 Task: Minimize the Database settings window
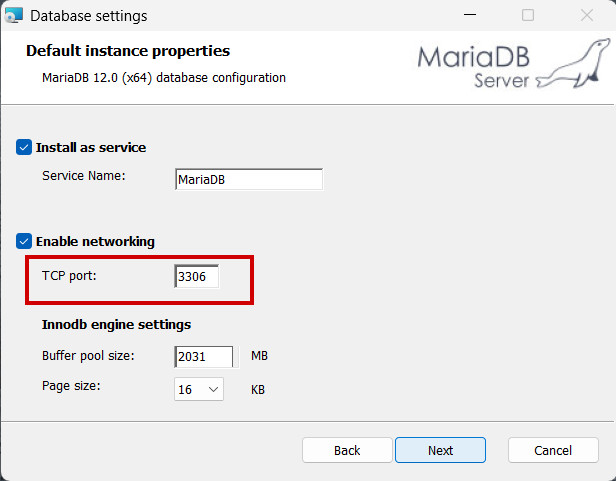[x=470, y=15]
